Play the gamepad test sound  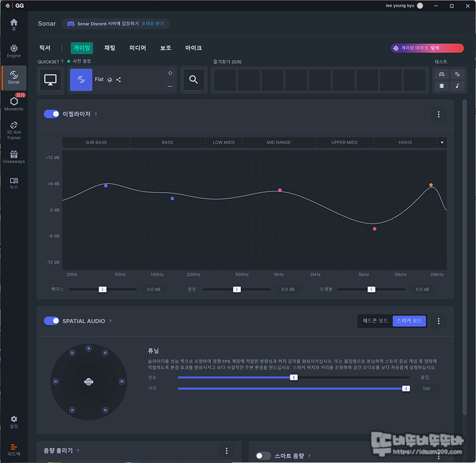(x=442, y=75)
